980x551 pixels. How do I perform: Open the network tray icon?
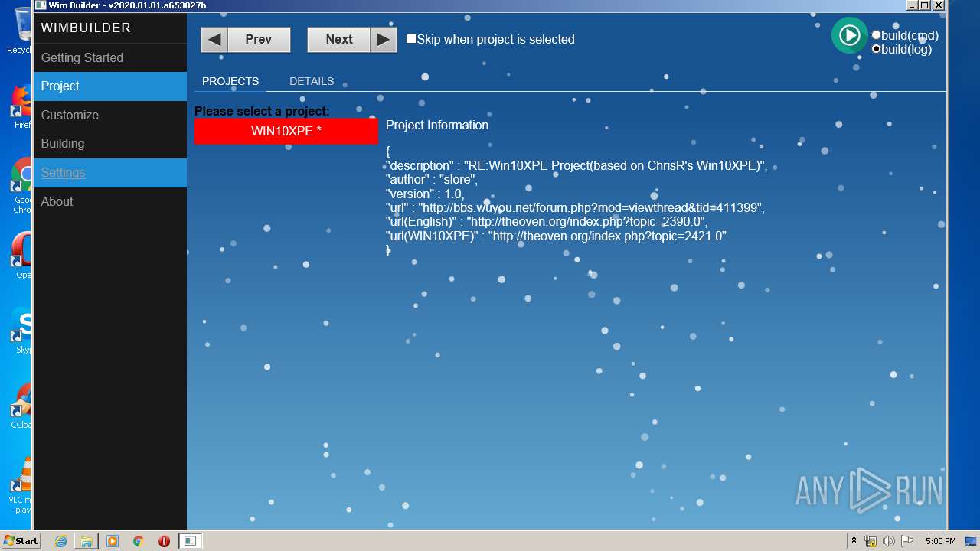pyautogui.click(x=871, y=541)
